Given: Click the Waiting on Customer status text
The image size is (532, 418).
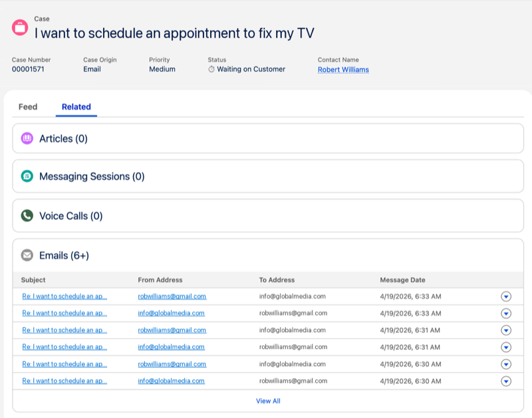Looking at the screenshot, I should (251, 69).
